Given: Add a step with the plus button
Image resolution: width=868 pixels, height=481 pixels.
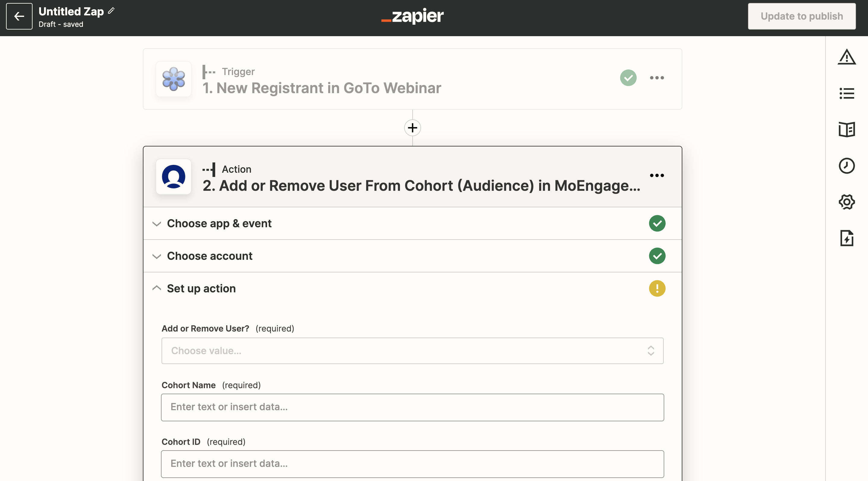Looking at the screenshot, I should tap(412, 128).
